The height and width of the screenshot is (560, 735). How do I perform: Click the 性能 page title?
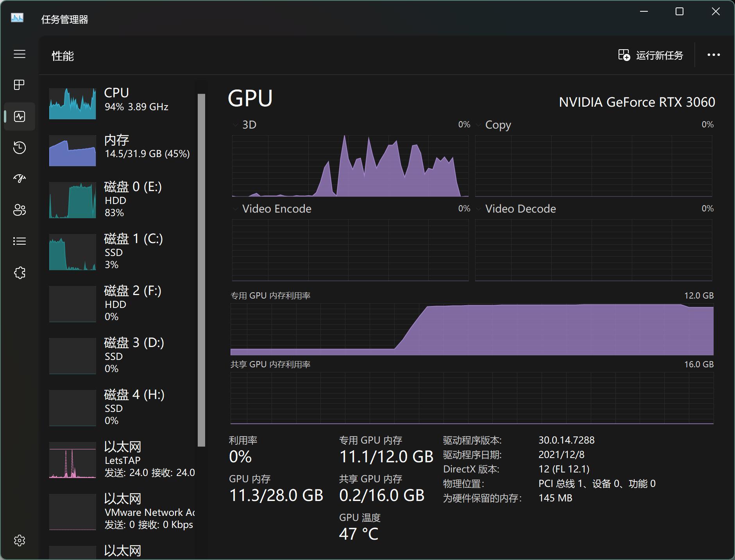pyautogui.click(x=63, y=56)
